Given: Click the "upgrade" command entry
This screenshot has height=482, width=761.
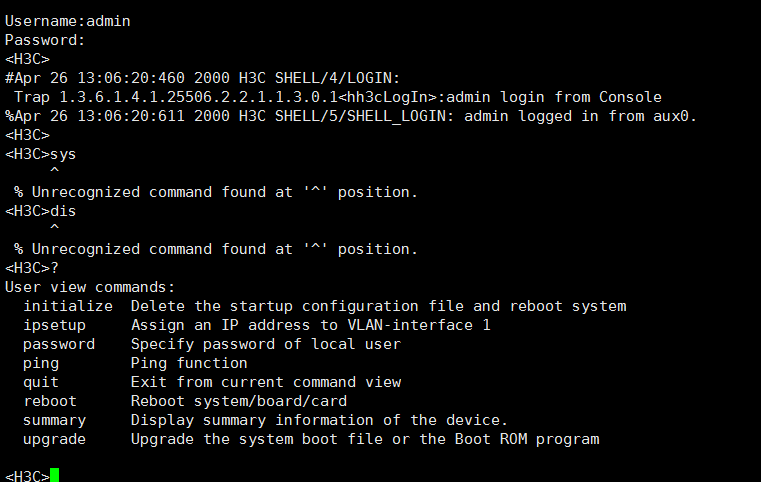Looking at the screenshot, I should 55,439.
